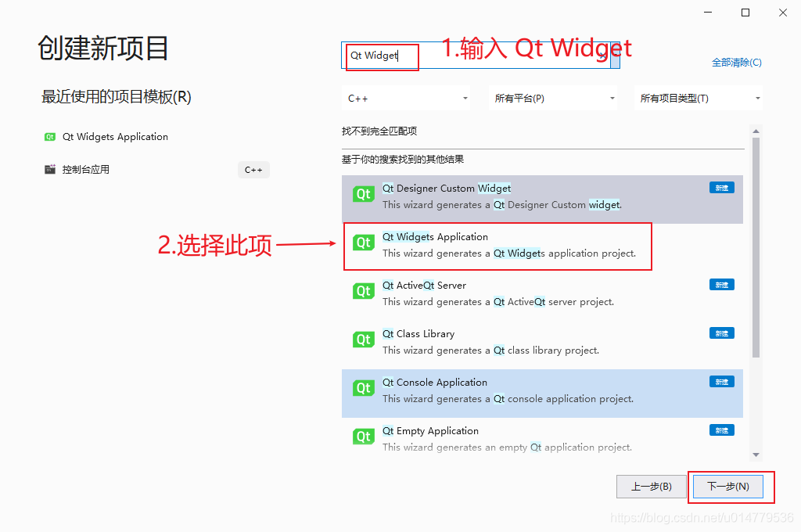Click Qt icon of Qt Class Library
801x532 pixels.
(363, 340)
